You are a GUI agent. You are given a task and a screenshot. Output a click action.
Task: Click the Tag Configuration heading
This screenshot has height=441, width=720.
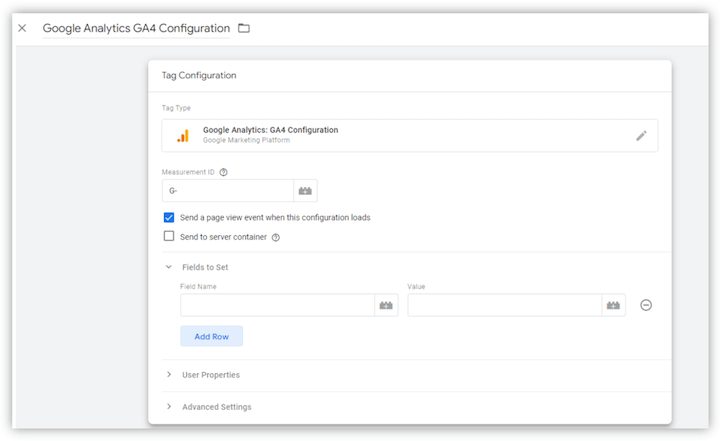[199, 75]
